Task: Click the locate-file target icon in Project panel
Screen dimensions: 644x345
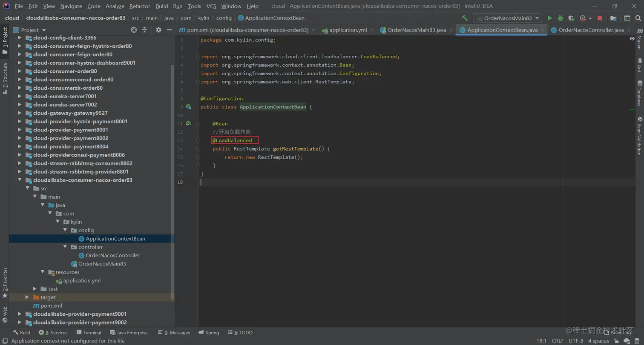Action: tap(134, 30)
